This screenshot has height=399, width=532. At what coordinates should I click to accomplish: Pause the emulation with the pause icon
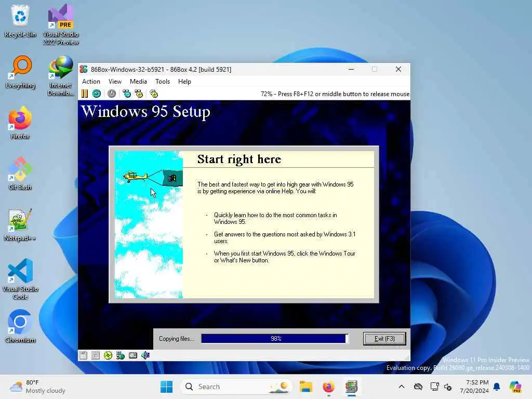(x=85, y=94)
